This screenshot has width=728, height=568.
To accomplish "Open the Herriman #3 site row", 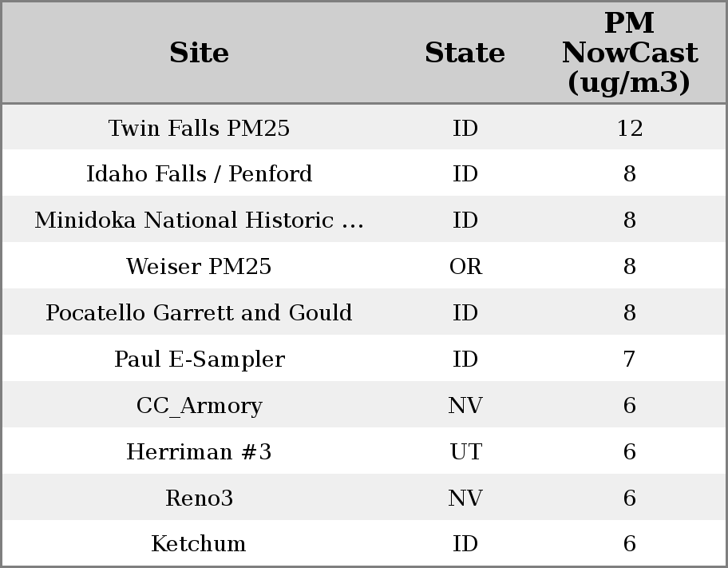I will [x=199, y=451].
